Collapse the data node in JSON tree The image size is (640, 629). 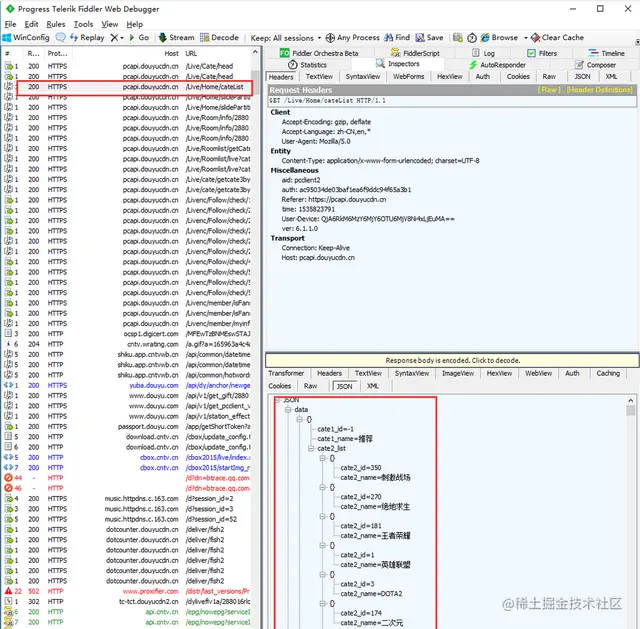click(x=288, y=409)
